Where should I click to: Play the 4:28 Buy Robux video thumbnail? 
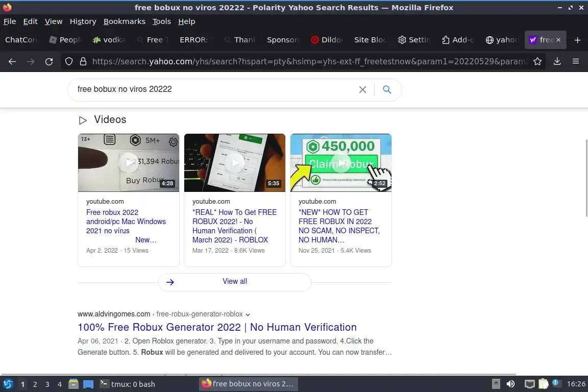[129, 163]
